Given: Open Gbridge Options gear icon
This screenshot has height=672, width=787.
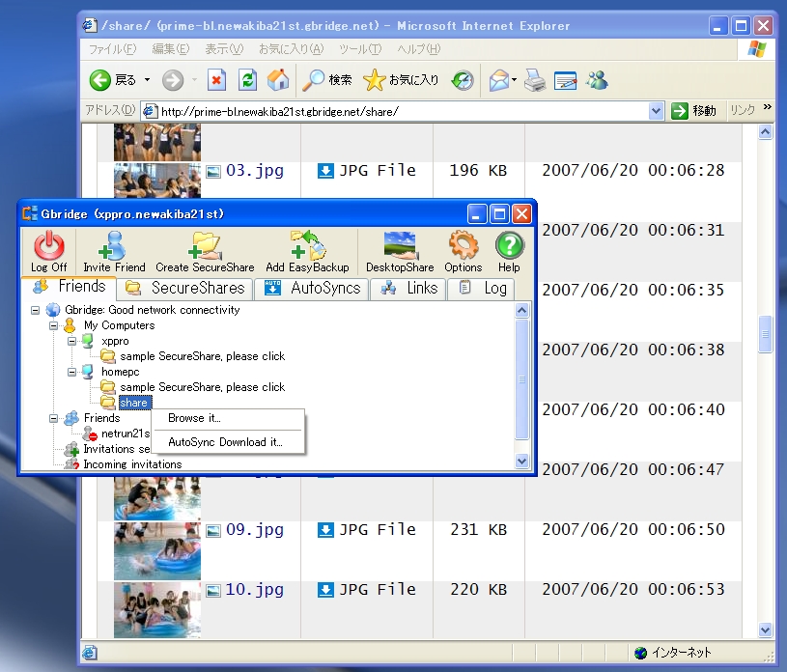Looking at the screenshot, I should click(x=463, y=245).
